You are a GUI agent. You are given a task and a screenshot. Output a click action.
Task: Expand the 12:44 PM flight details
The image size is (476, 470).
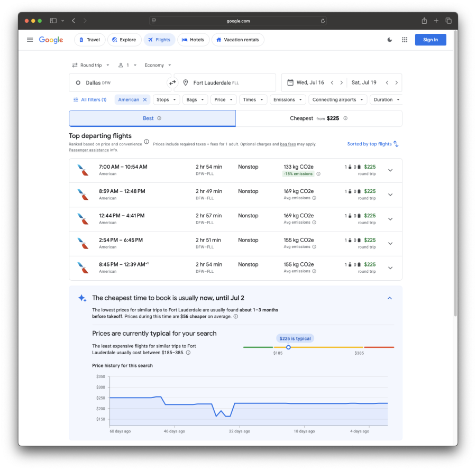pos(390,219)
